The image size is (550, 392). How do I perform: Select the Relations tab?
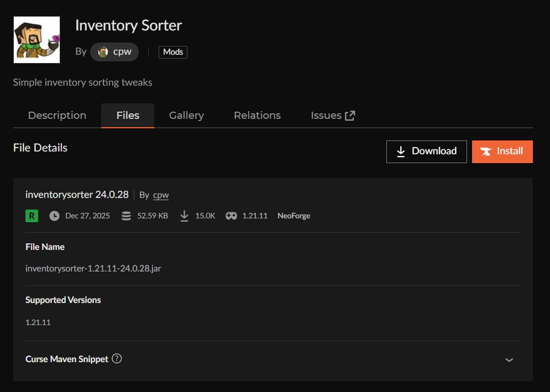click(257, 115)
